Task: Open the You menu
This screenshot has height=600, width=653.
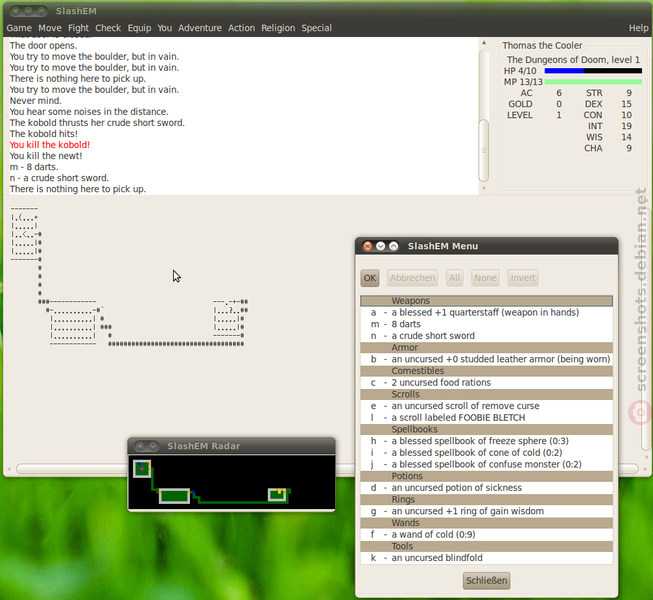Action: (164, 28)
